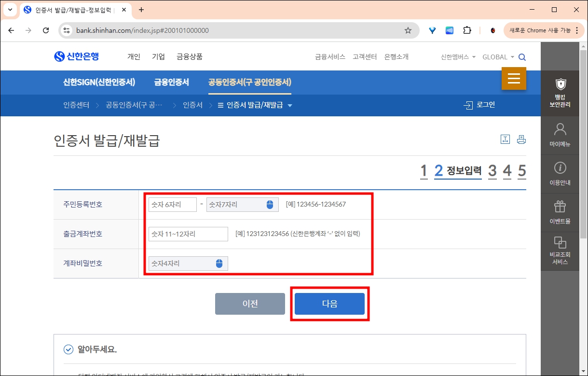Click the 로그인 link

point(479,104)
